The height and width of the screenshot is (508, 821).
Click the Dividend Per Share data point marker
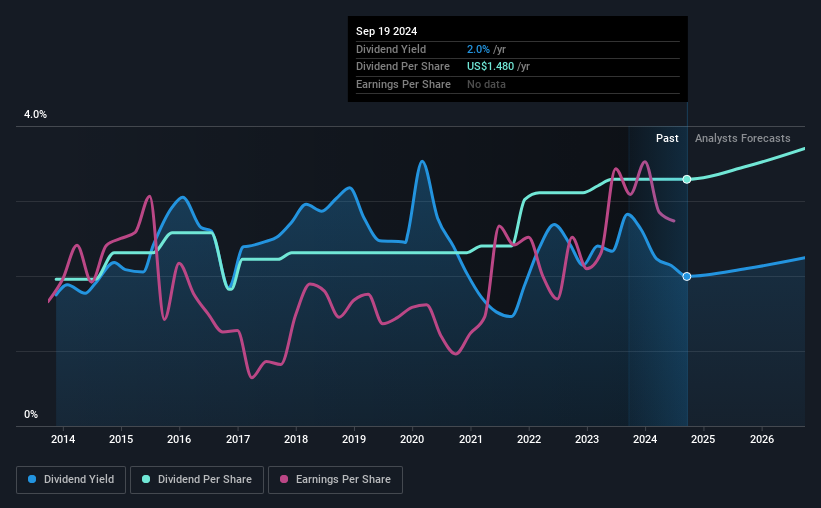pos(687,179)
